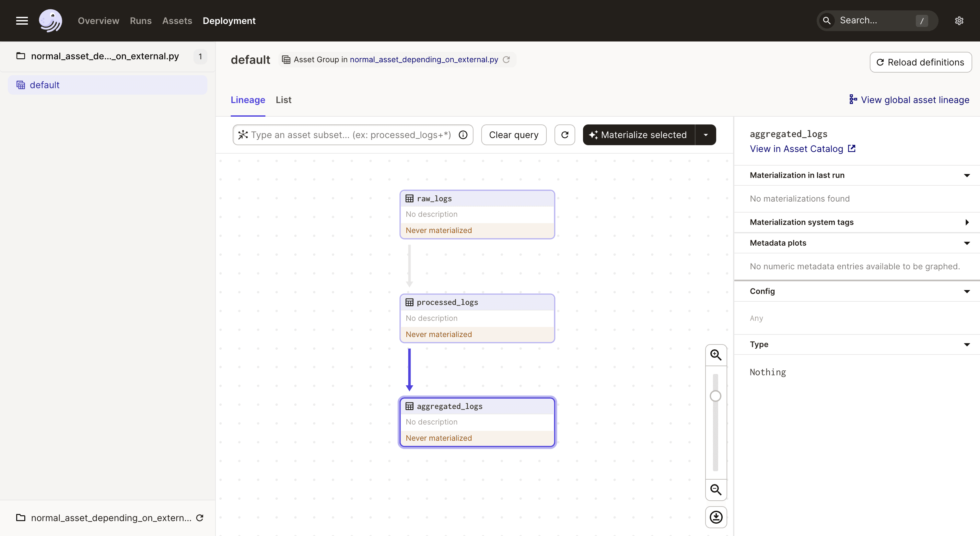Switch to the List tab

pyautogui.click(x=283, y=100)
